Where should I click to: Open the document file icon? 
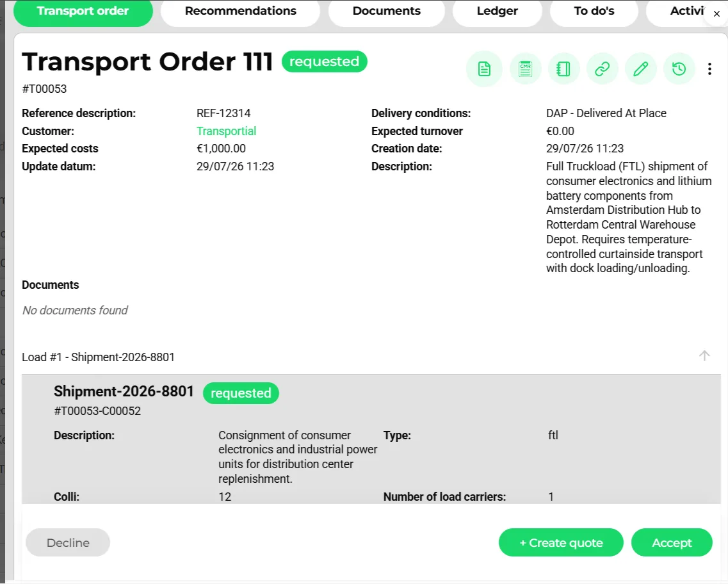(x=484, y=69)
